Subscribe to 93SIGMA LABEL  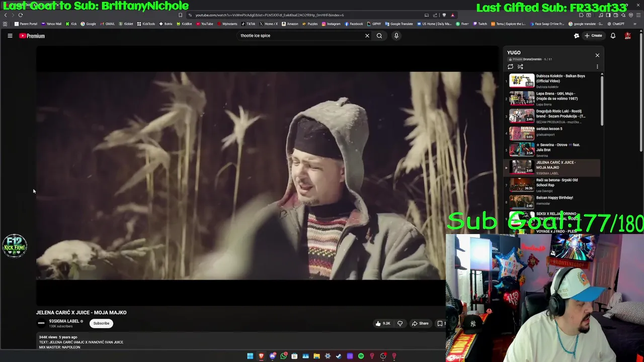coord(101,323)
